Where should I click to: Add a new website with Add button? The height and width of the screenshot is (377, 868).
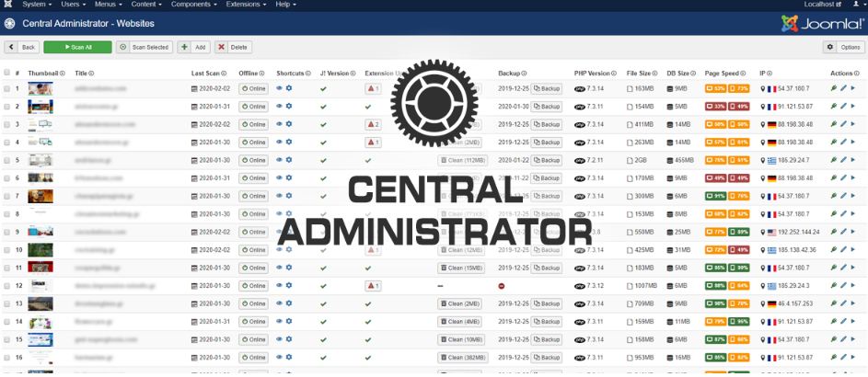pos(193,48)
